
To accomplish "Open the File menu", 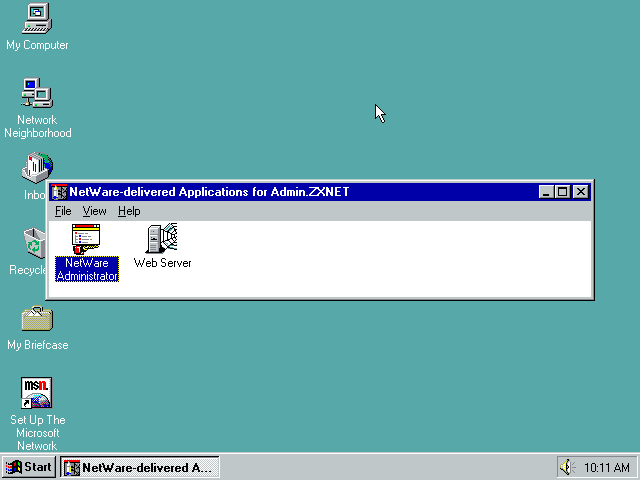I will click(x=63, y=211).
